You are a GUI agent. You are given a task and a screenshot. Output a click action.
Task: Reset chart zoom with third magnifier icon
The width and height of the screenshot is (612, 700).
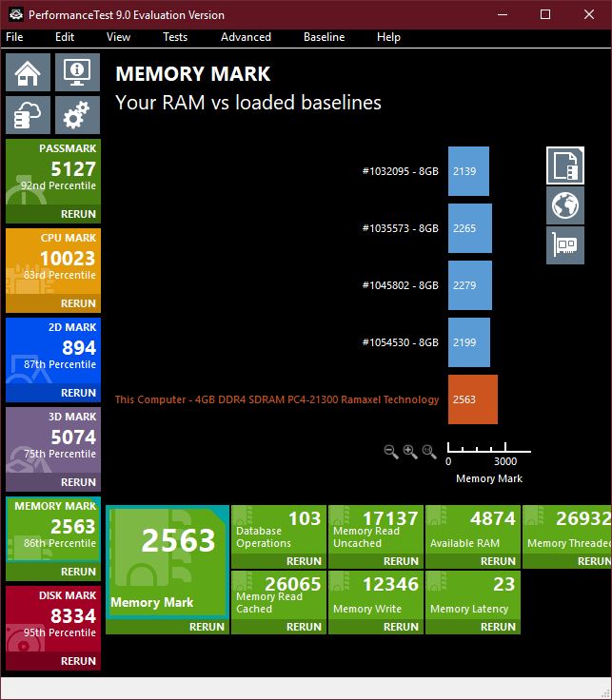[429, 452]
